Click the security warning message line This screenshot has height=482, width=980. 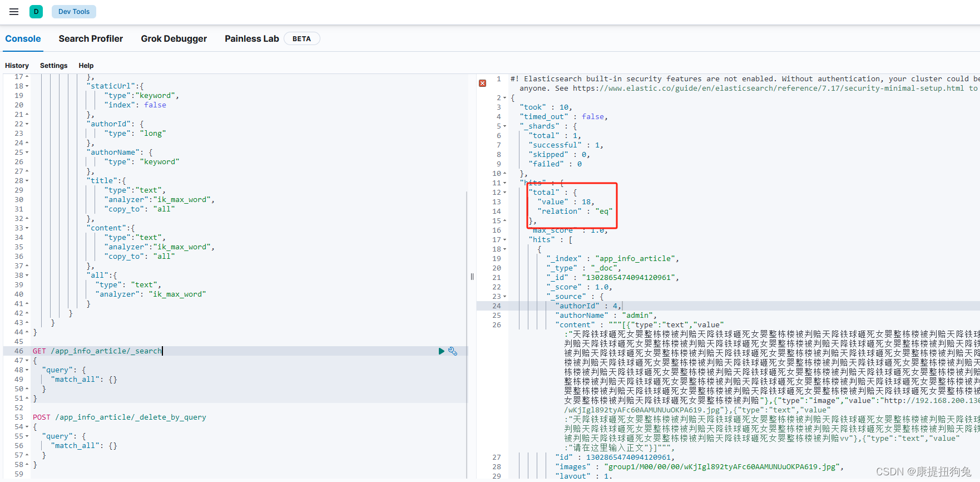point(745,83)
